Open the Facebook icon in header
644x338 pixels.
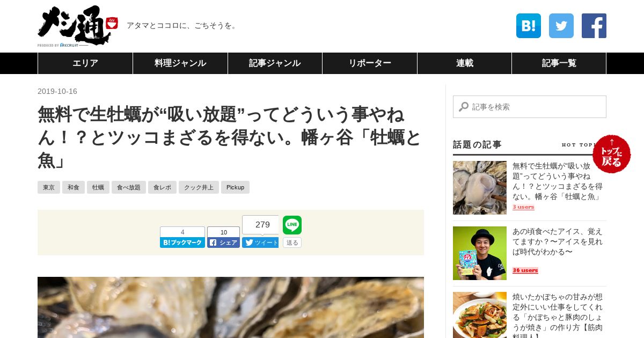594,26
